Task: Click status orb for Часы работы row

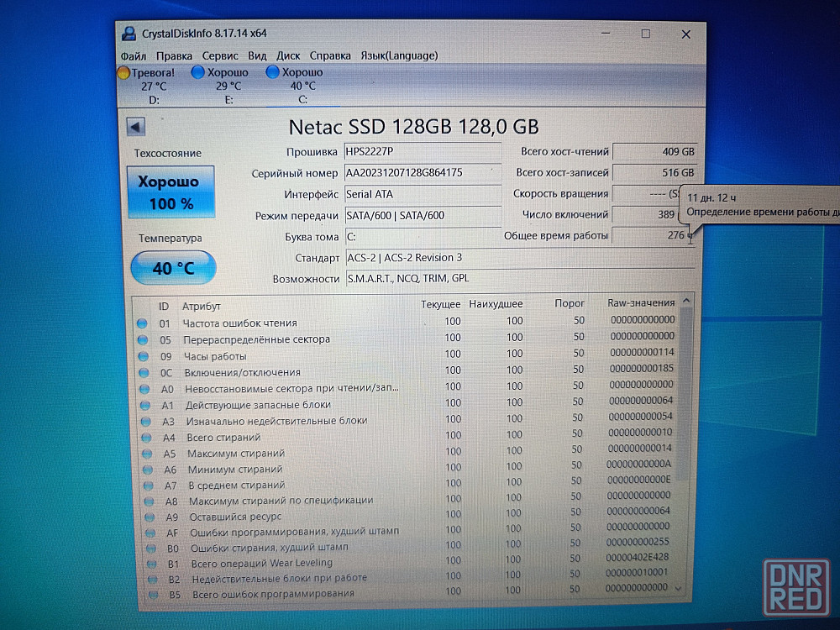Action: pos(142,356)
